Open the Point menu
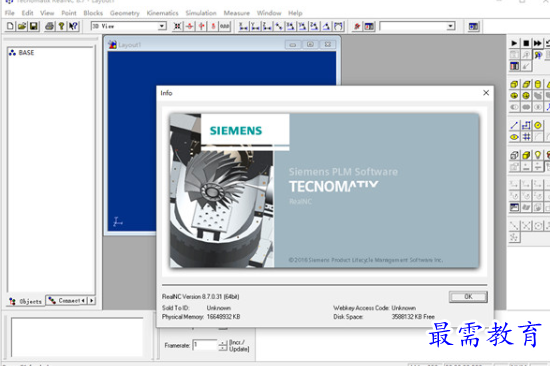 coord(69,13)
